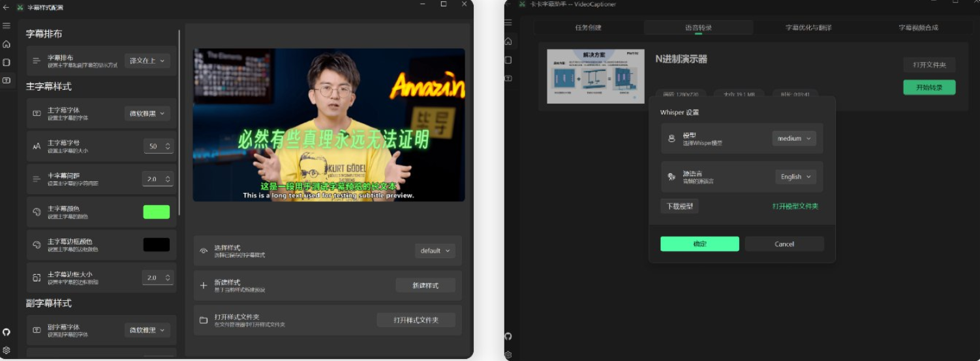Image resolution: width=980 pixels, height=361 pixels.
Task: Click the Whisper 模型 row icon
Action: pyautogui.click(x=671, y=139)
